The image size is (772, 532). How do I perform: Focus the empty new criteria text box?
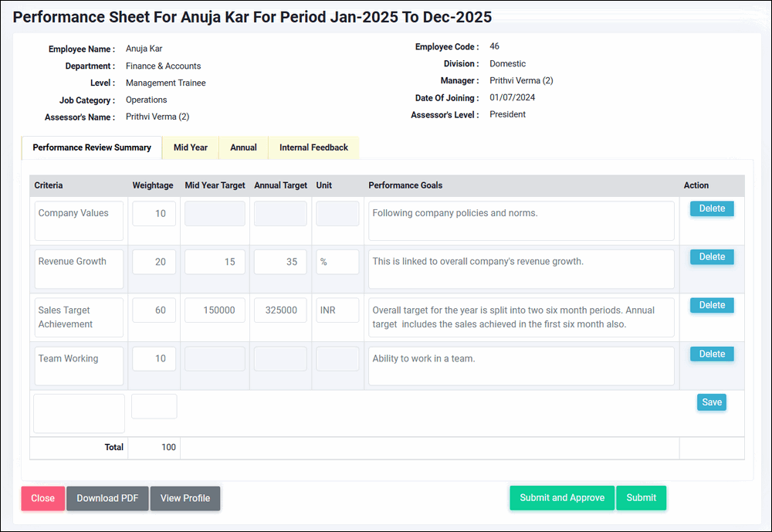tap(79, 413)
